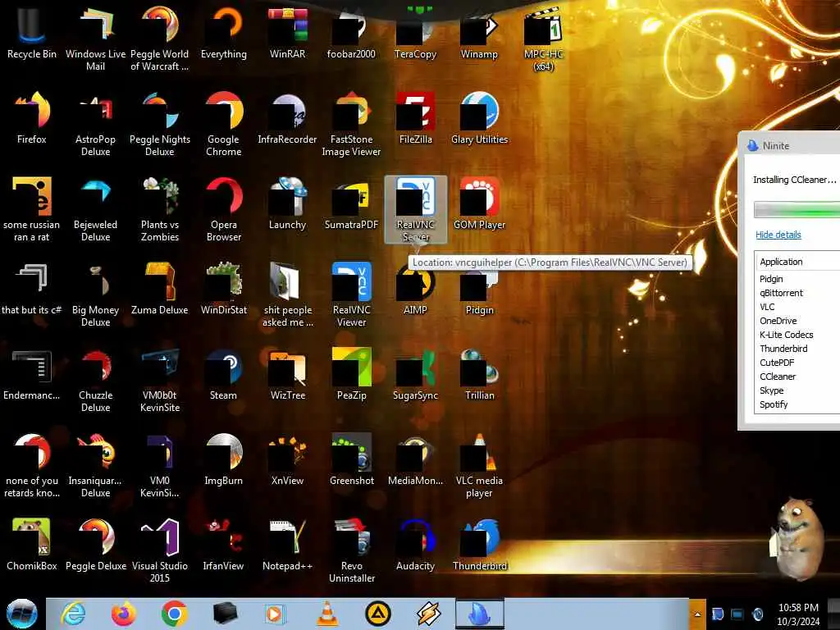The image size is (840, 630).
Task: Select the foobar2000 shortcut
Action: pos(351,32)
